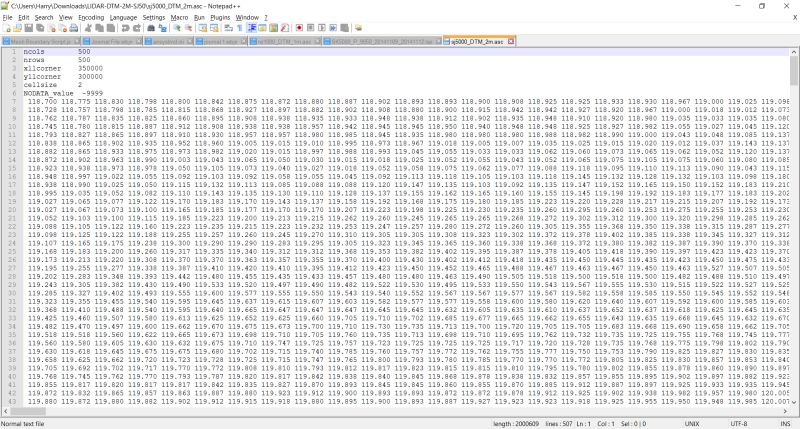Switch to the sj5000_DTM_1m.asc tab
The width and height of the screenshot is (800, 429).
coord(284,41)
